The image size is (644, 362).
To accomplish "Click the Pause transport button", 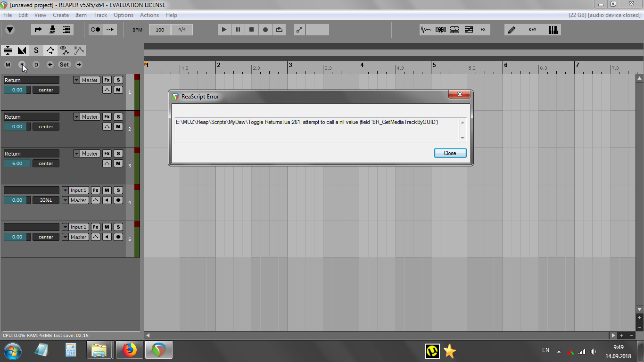I will (x=238, y=30).
